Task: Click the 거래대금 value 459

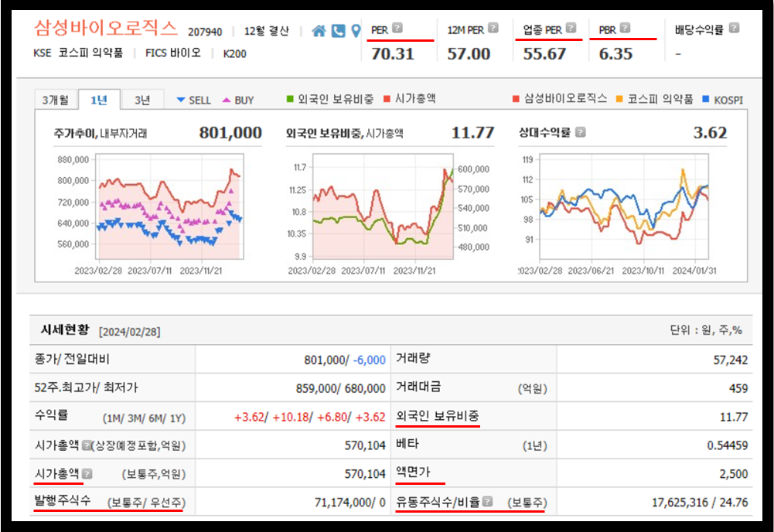Action: point(738,388)
